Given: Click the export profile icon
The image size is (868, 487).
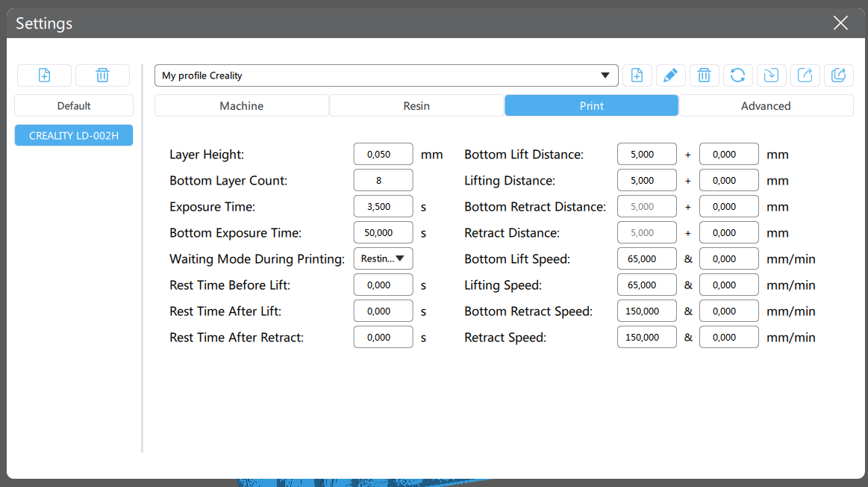Looking at the screenshot, I should [x=805, y=75].
